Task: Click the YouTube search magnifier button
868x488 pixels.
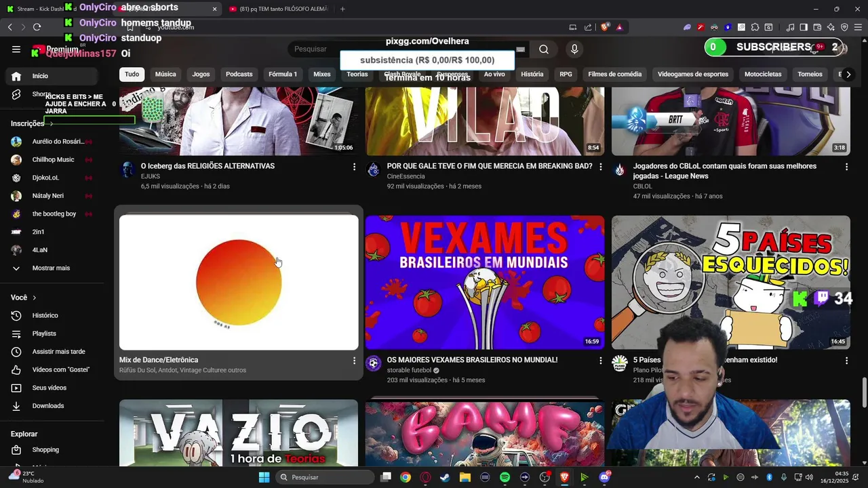Action: (x=544, y=49)
